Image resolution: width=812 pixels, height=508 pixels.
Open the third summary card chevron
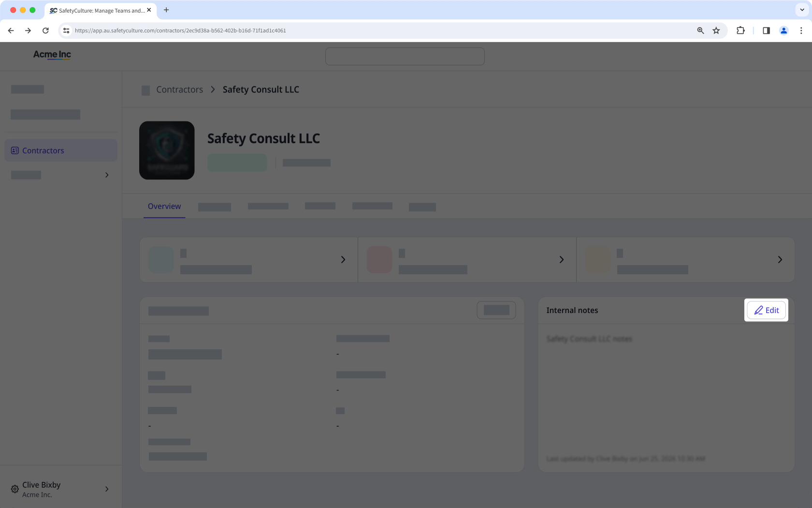[780, 260]
